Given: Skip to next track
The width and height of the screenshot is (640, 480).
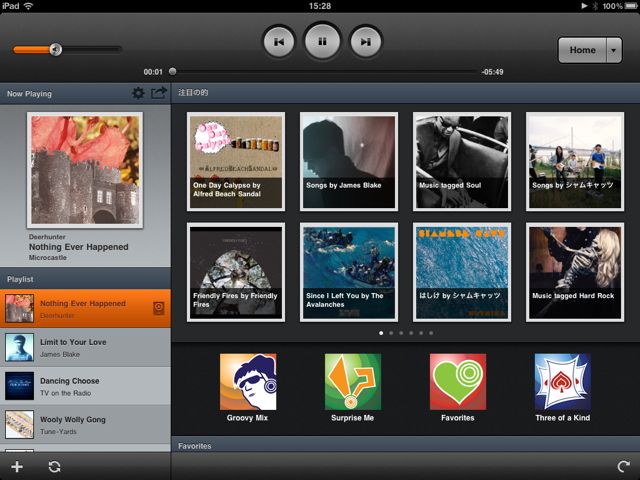Looking at the screenshot, I should tap(366, 42).
